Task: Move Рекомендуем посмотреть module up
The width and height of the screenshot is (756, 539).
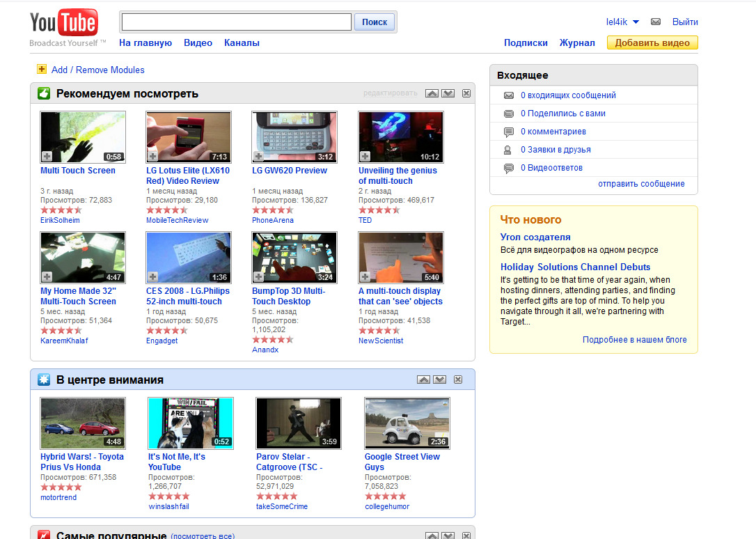Action: pos(432,93)
